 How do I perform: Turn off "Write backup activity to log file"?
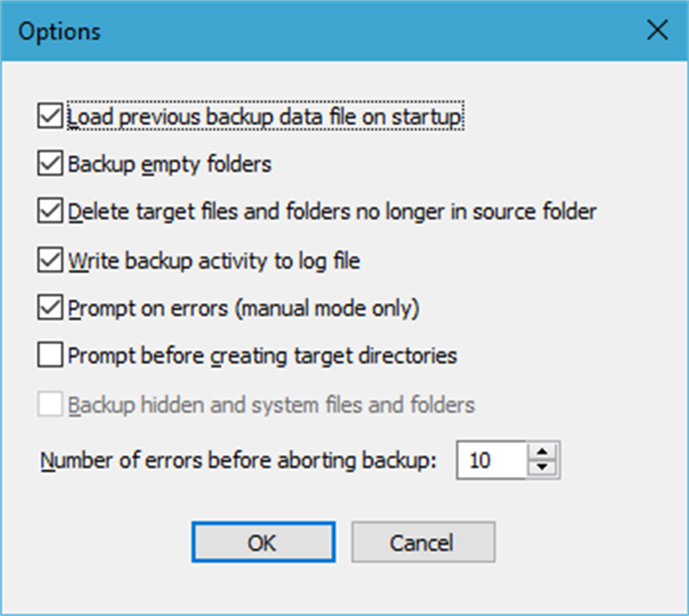[49, 260]
